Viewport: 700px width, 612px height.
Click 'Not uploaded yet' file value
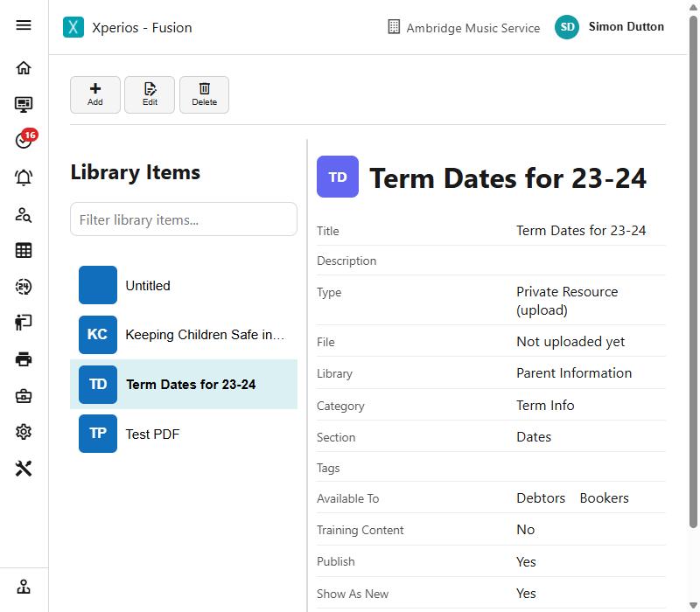click(570, 342)
